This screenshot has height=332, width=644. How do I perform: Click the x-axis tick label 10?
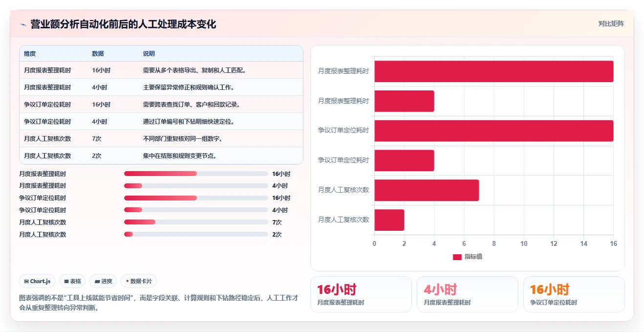pyautogui.click(x=524, y=243)
